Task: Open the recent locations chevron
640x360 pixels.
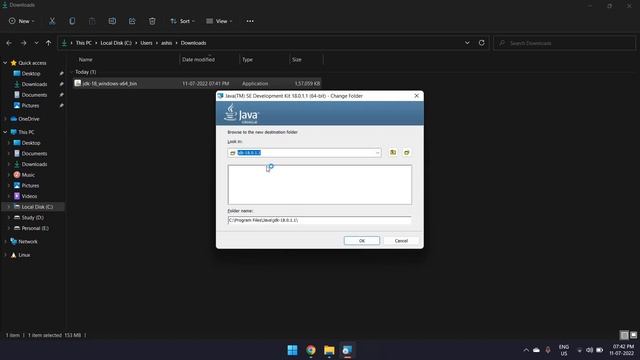Action: pos(36,43)
